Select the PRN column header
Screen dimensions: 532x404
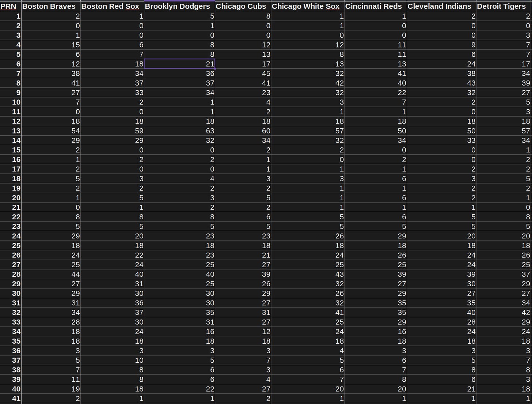click(11, 6)
